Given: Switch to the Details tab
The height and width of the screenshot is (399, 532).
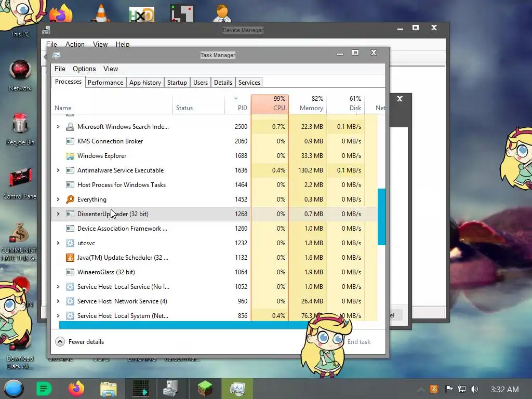Looking at the screenshot, I should pyautogui.click(x=223, y=83).
